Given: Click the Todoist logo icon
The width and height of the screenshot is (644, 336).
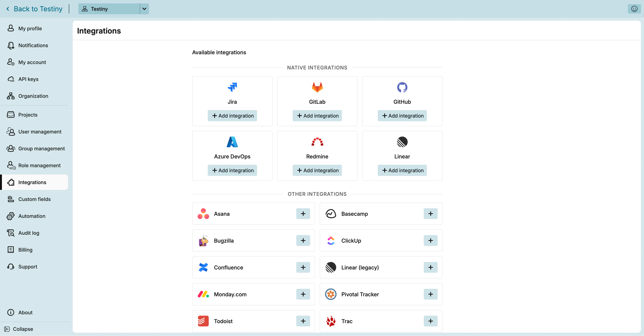Looking at the screenshot, I should (x=203, y=321).
